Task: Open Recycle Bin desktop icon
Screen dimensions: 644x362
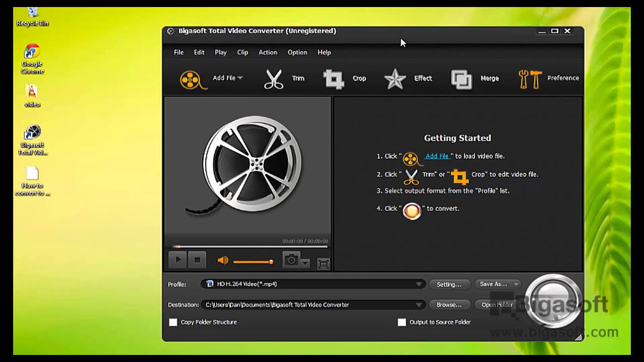Action: pyautogui.click(x=32, y=17)
